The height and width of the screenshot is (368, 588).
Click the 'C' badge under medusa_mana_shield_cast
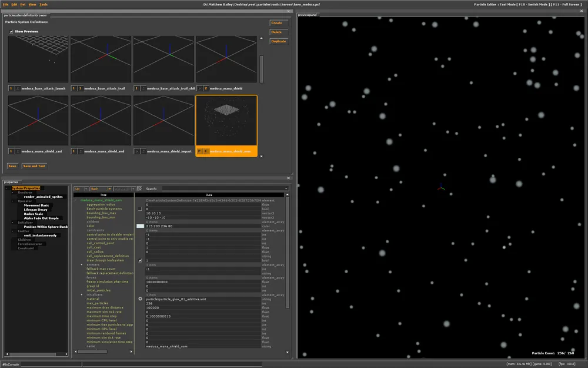(x=18, y=151)
